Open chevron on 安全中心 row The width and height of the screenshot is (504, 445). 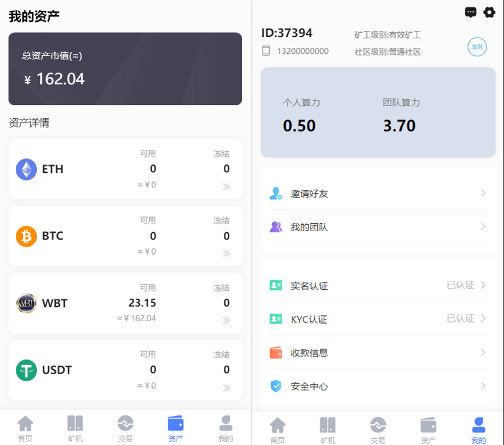click(x=483, y=386)
